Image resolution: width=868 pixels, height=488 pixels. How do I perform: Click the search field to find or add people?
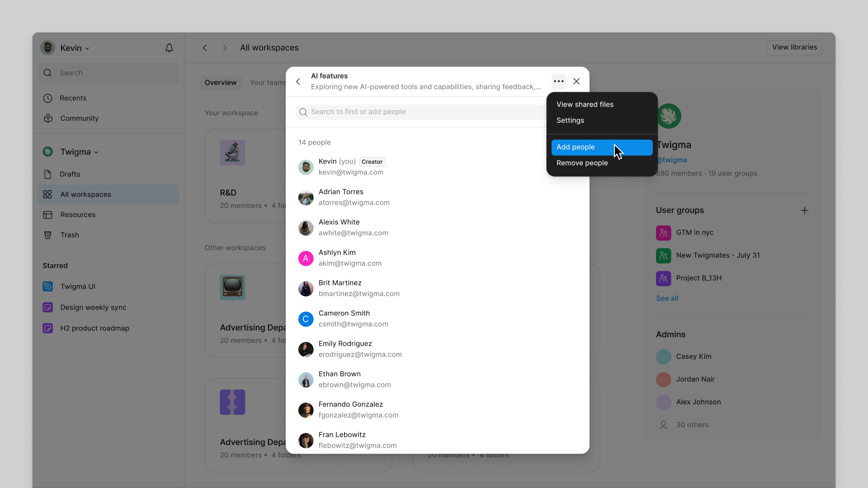click(420, 112)
